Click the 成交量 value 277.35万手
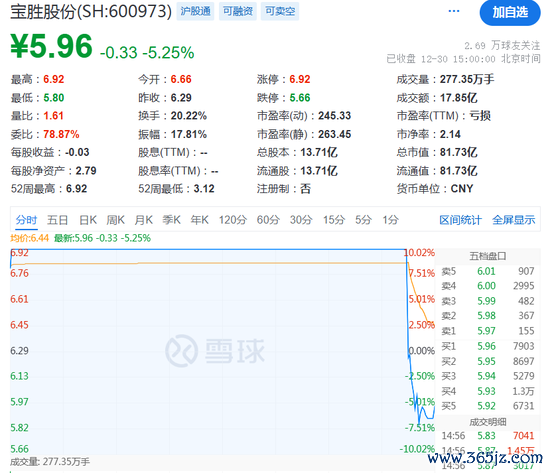 [467, 79]
